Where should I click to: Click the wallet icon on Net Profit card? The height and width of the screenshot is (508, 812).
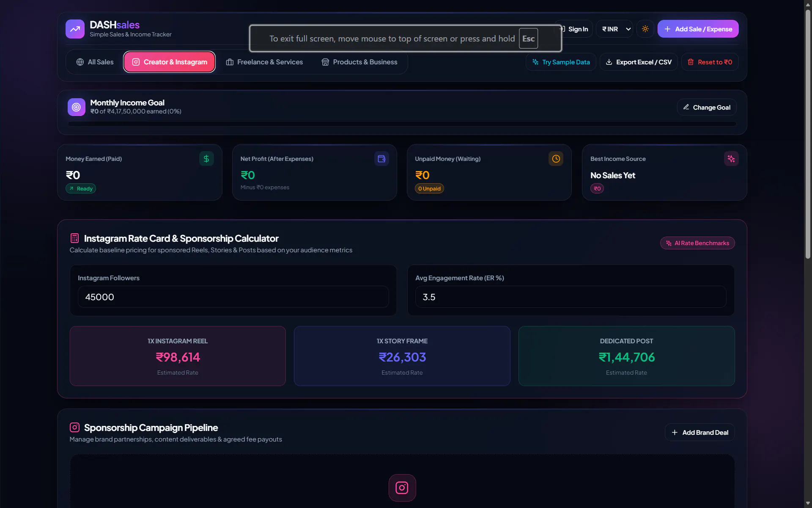click(x=381, y=159)
